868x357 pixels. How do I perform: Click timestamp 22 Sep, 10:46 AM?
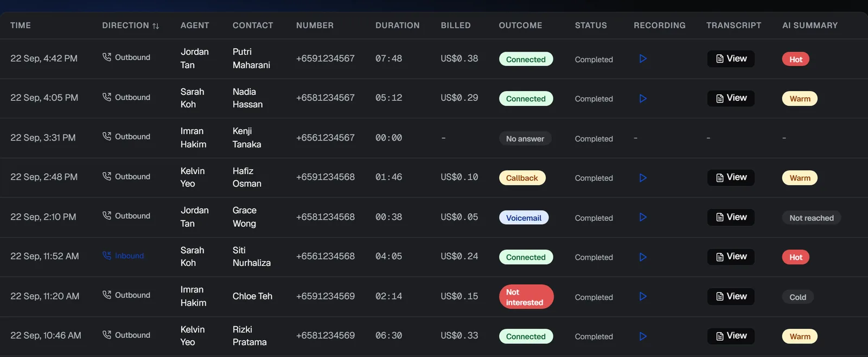click(46, 335)
